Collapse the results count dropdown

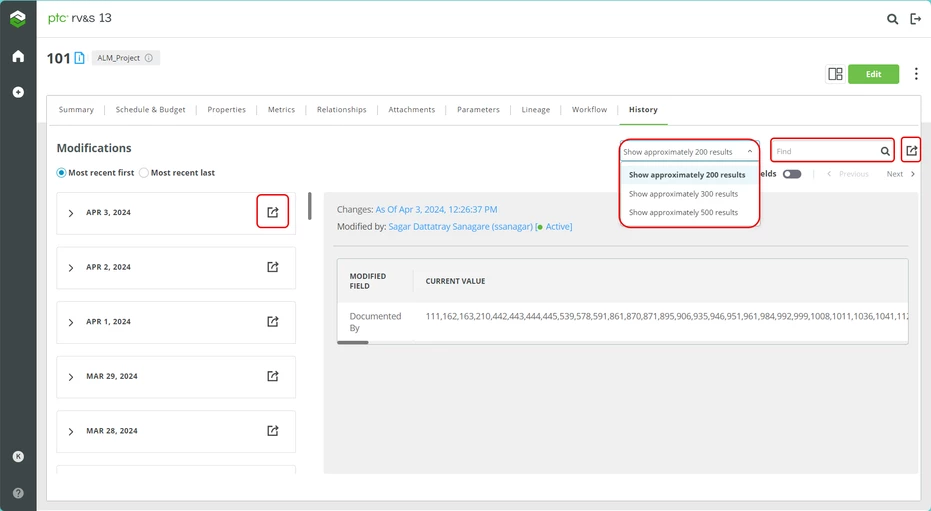[749, 151]
